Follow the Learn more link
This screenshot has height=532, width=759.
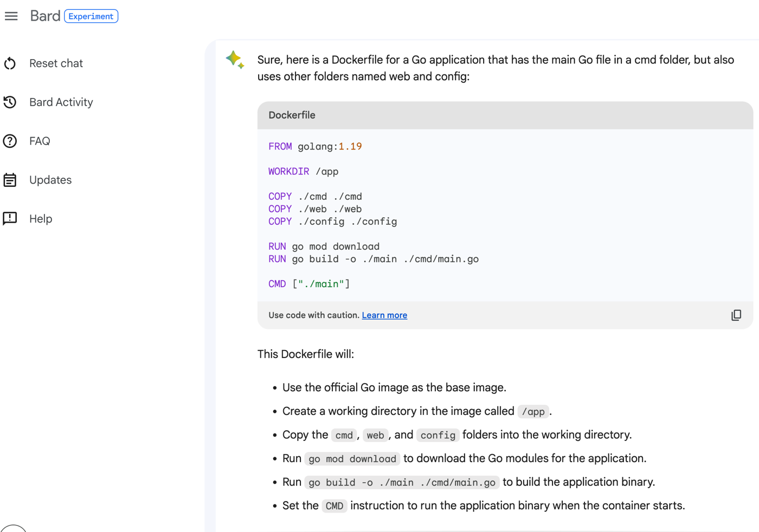coord(384,315)
